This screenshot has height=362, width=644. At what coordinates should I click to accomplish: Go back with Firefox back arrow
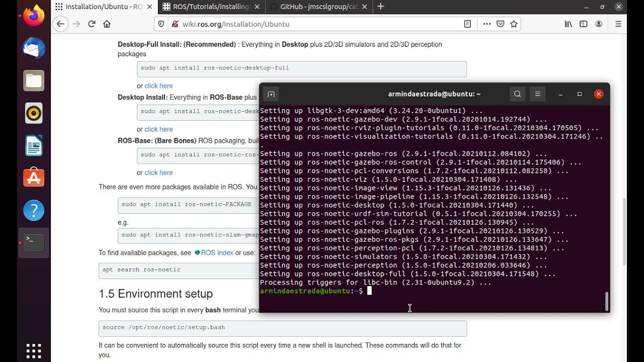60,24
